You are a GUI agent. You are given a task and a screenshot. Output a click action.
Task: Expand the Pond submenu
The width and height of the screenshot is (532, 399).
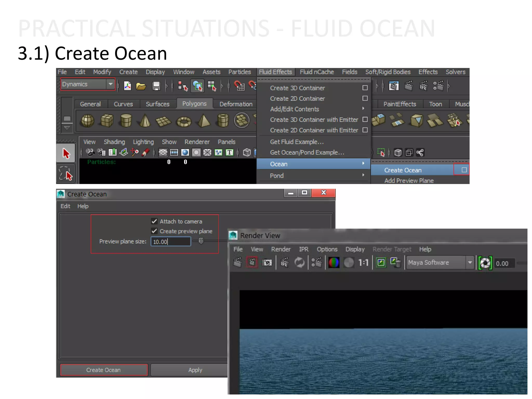[x=314, y=176]
